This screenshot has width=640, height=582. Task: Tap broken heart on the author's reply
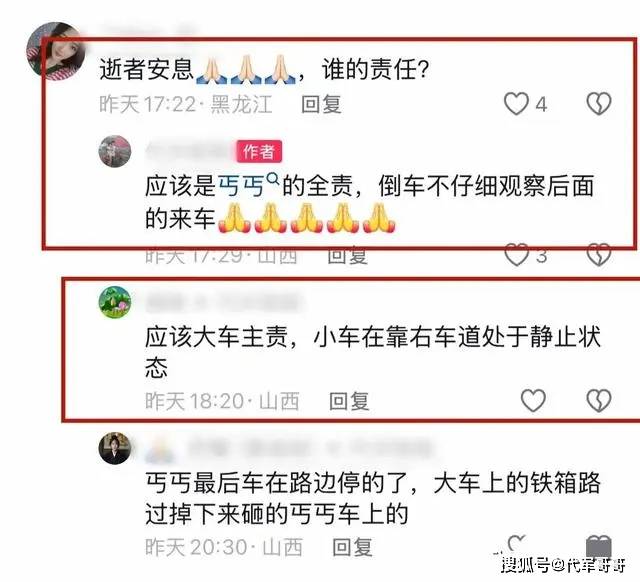(x=599, y=255)
